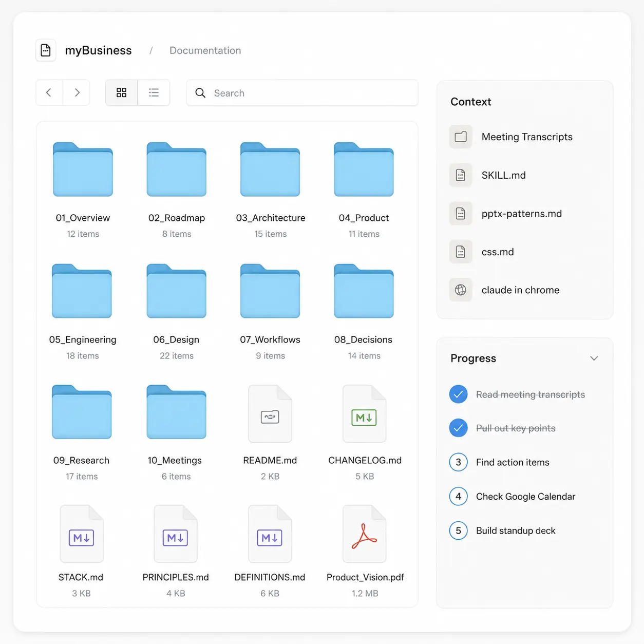Click the magnifier search icon
The width and height of the screenshot is (644, 644).
click(200, 93)
